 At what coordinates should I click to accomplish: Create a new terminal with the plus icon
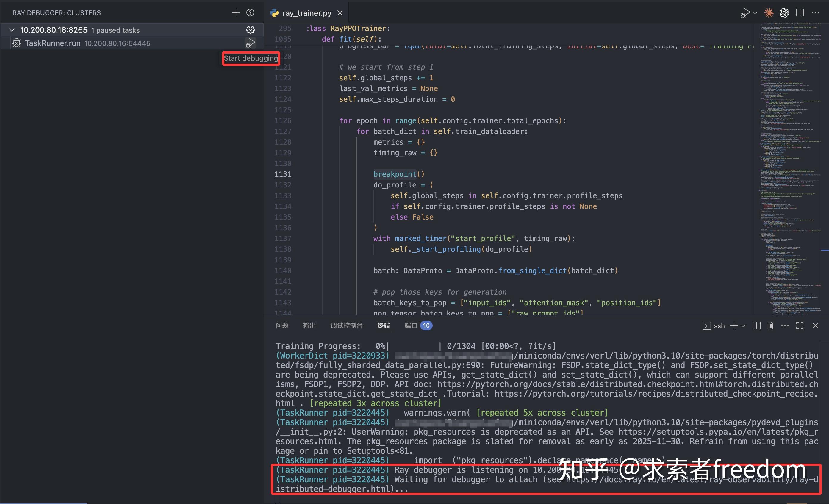(x=733, y=325)
